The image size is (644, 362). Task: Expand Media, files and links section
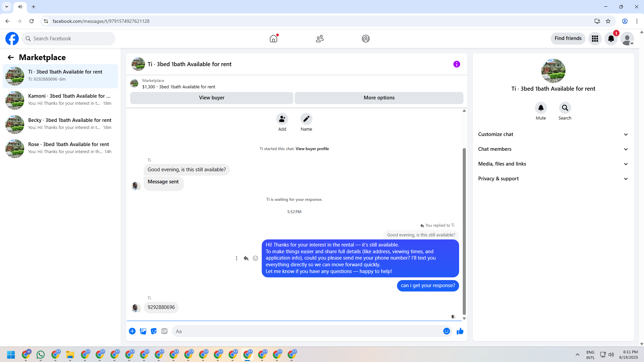(553, 164)
